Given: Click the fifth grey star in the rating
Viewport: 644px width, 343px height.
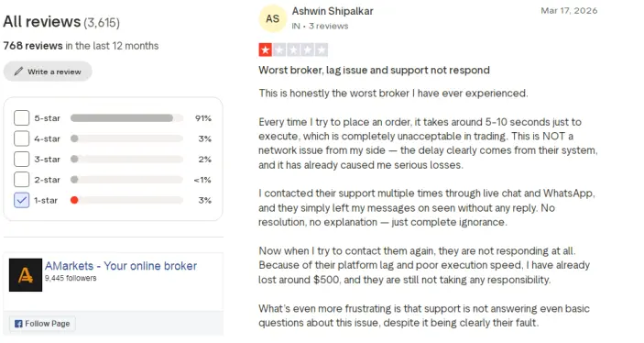Looking at the screenshot, I should tap(322, 50).
